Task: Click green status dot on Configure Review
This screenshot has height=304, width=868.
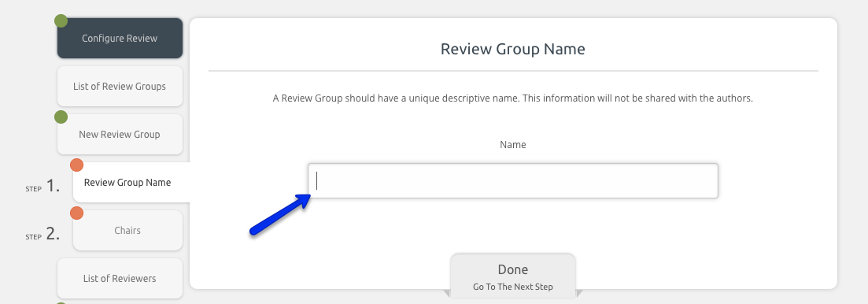Action: click(61, 21)
